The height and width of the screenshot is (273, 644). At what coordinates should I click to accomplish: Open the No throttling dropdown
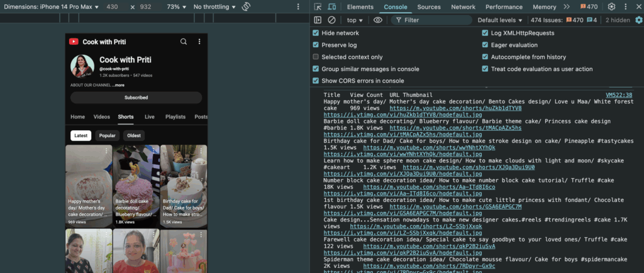click(214, 6)
